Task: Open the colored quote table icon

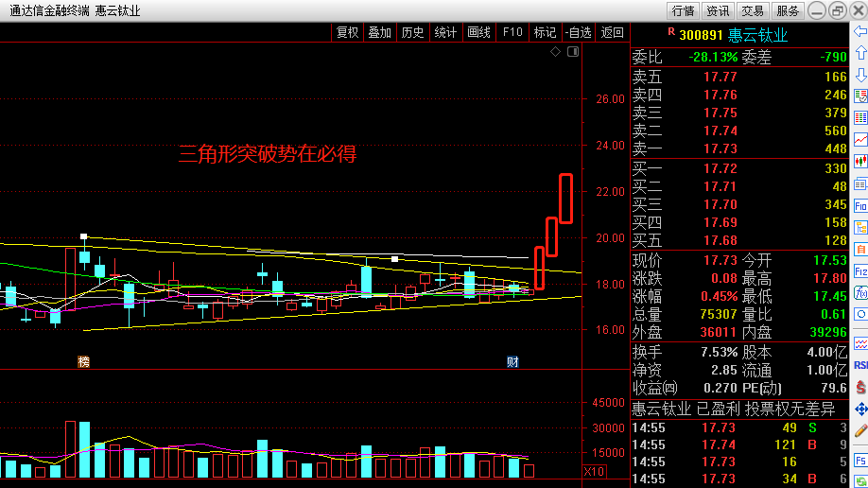Action: pos(860,118)
